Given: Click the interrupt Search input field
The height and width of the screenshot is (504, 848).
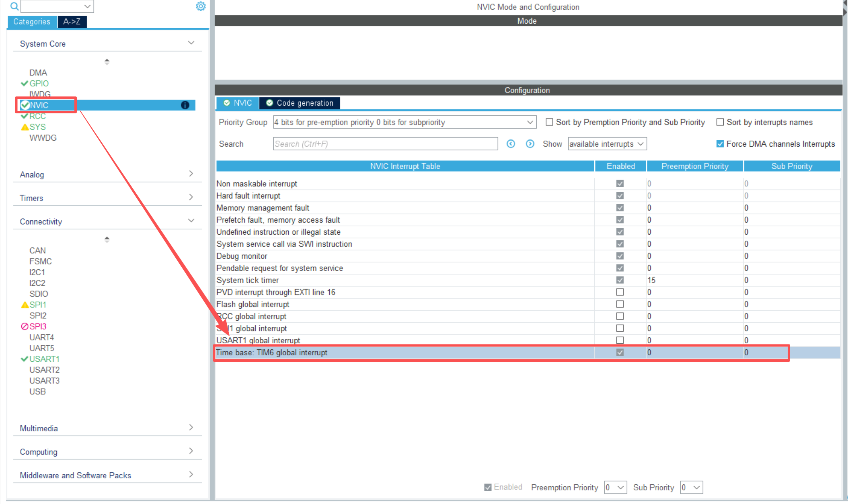Looking at the screenshot, I should [x=385, y=144].
